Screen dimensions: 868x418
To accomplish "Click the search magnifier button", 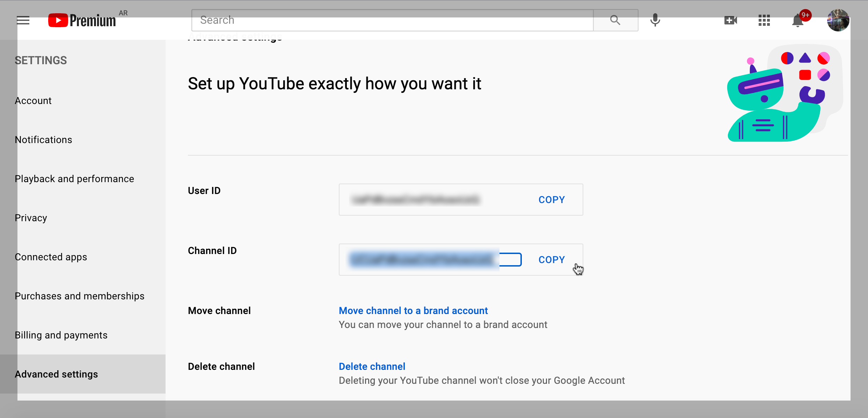I will click(x=615, y=20).
